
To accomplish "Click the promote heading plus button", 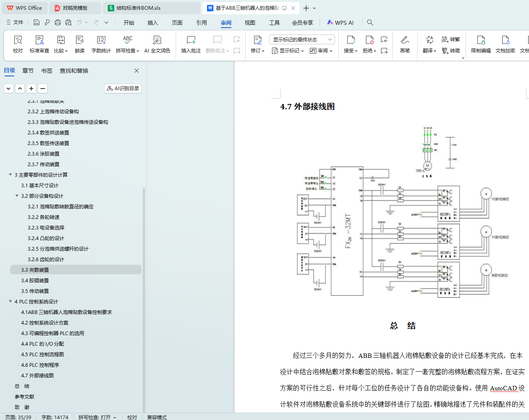I will (x=31, y=89).
